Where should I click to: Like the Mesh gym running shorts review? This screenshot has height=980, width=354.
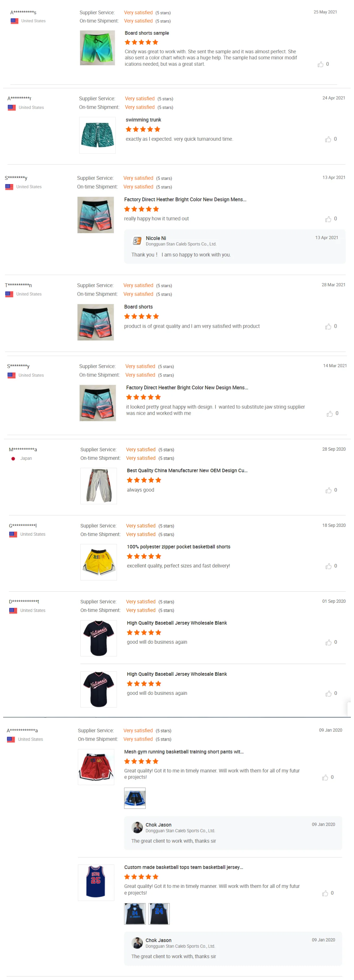tap(325, 777)
